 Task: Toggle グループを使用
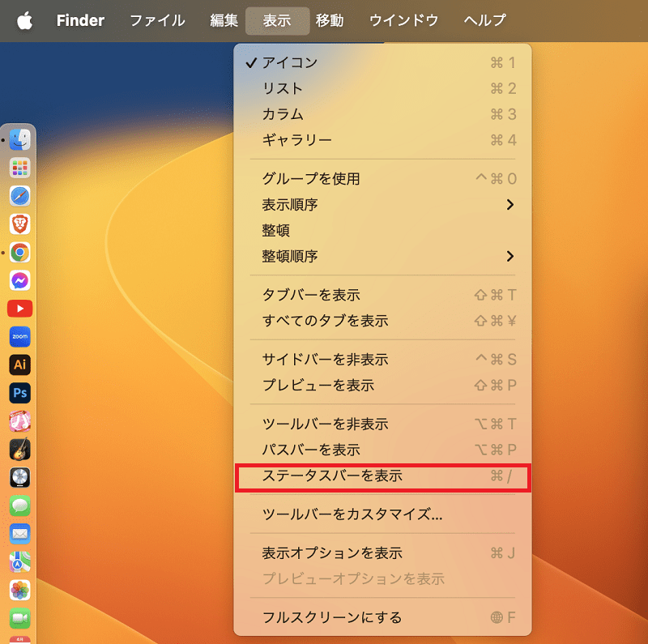[x=382, y=178]
